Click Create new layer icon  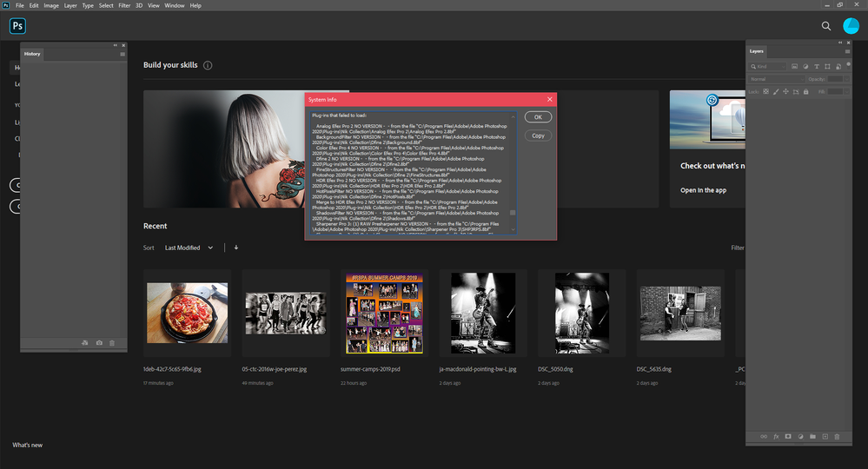(x=825, y=436)
